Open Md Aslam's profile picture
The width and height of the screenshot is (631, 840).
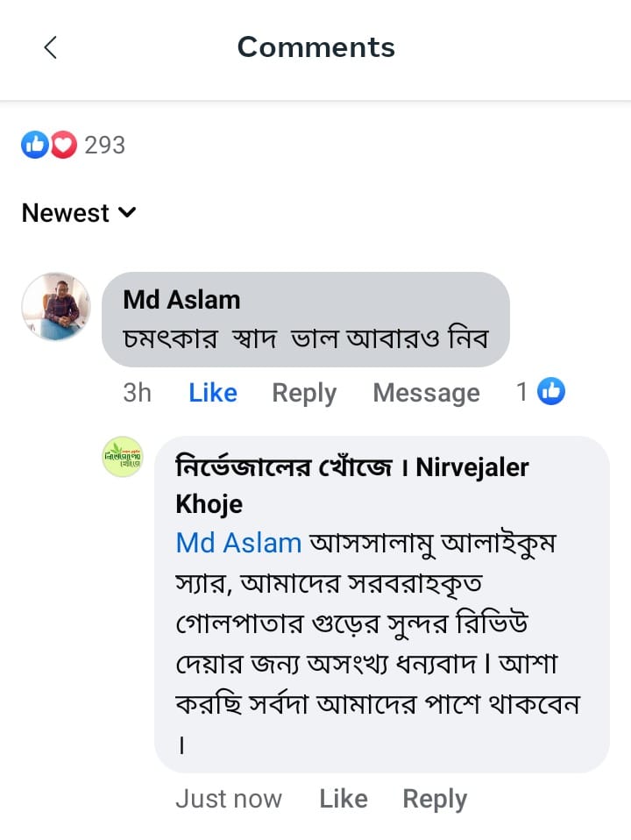pos(56,306)
